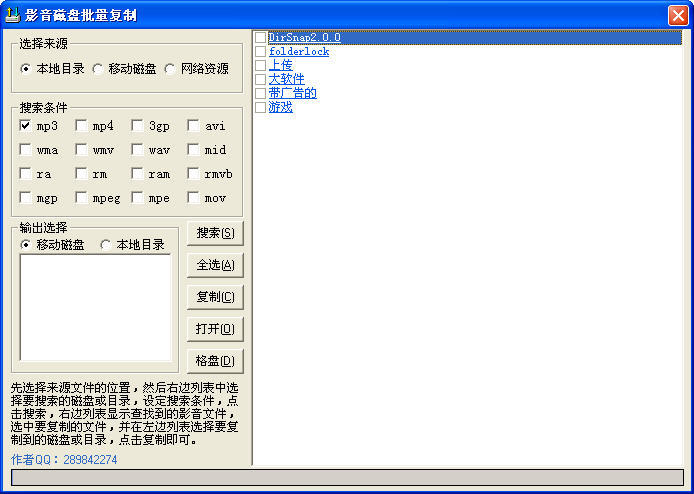
Task: Open the DirSnap2.0.0 folder link
Action: [x=305, y=38]
